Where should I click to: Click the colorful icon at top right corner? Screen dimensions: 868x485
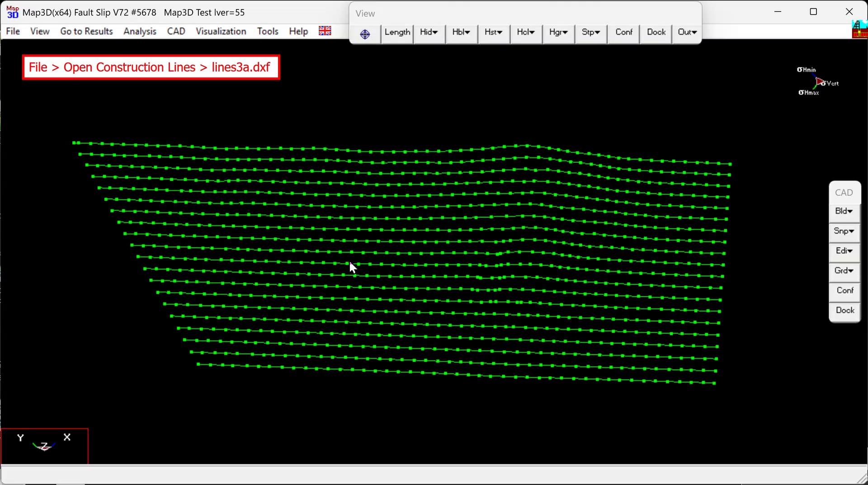(859, 30)
